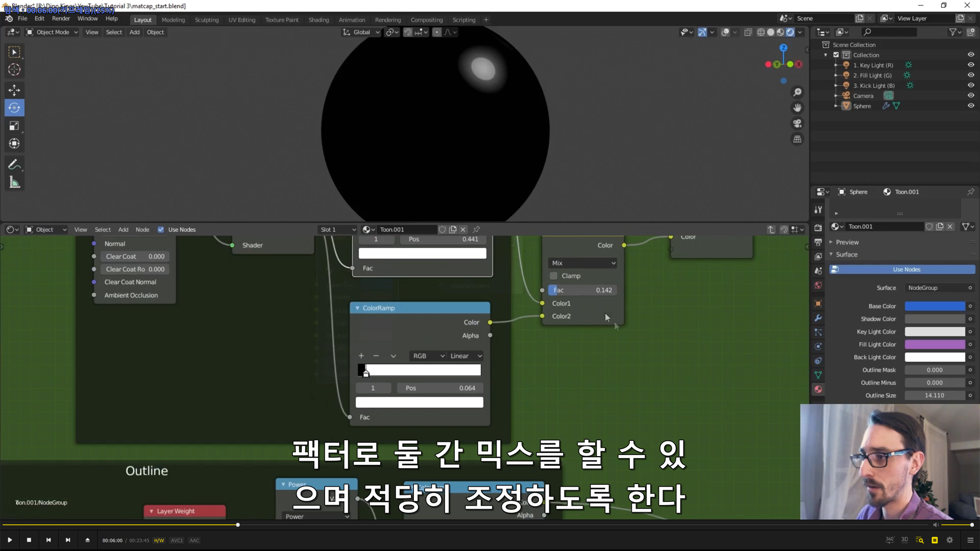Select the Cursor tool

(x=14, y=70)
